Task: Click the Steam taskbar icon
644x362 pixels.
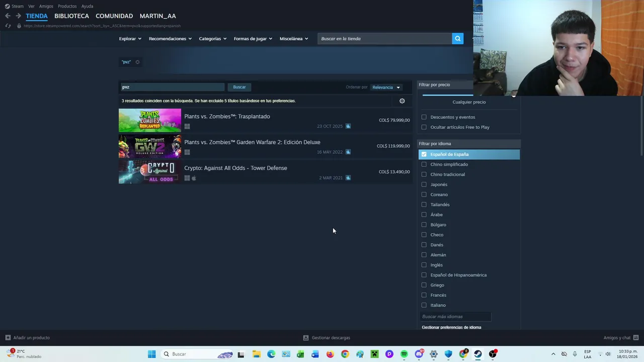Action: [x=478, y=354]
